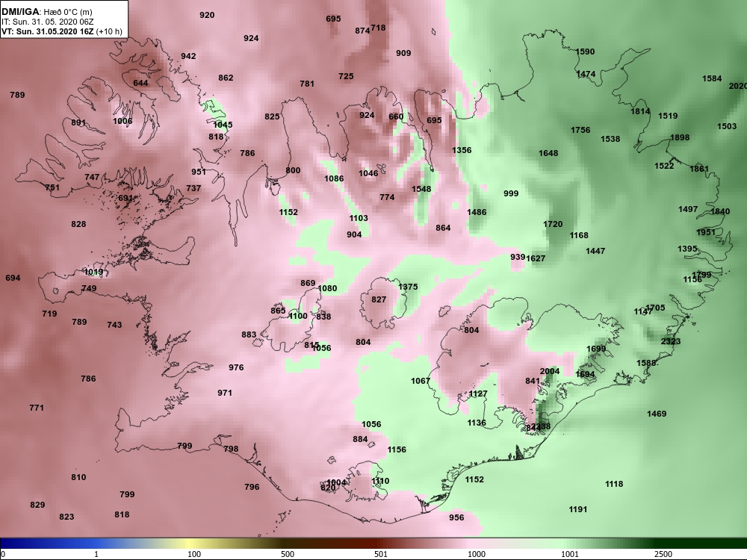747x560 pixels.
Task: Click the value 1474 on the map
Action: tap(586, 74)
